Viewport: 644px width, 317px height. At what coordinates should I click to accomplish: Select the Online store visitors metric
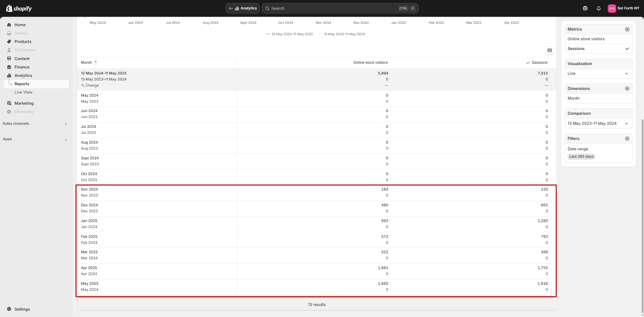[586, 39]
